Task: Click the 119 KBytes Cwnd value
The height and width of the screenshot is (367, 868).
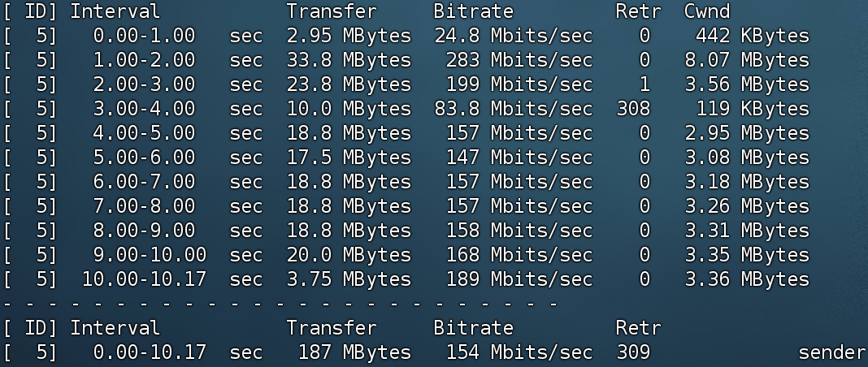Action: pyautogui.click(x=753, y=109)
